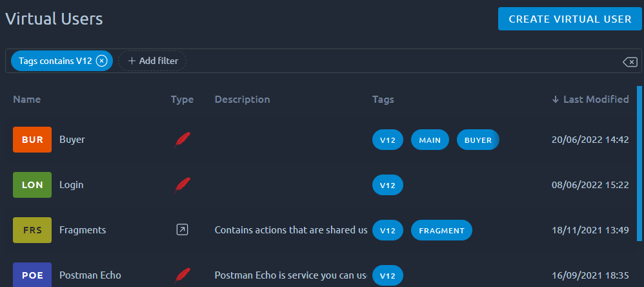Select the BUYER tag chip

coord(478,140)
